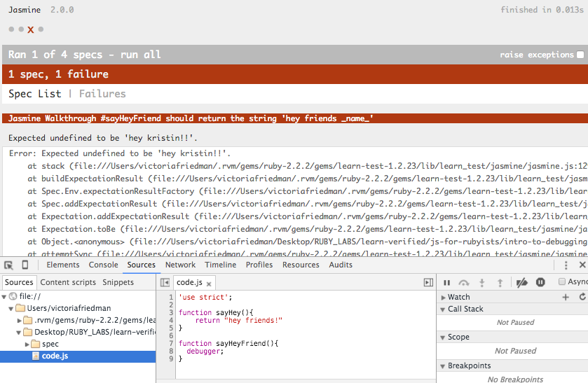Switch to the Timeline tab
Image resolution: width=588 pixels, height=383 pixels.
pyautogui.click(x=221, y=265)
